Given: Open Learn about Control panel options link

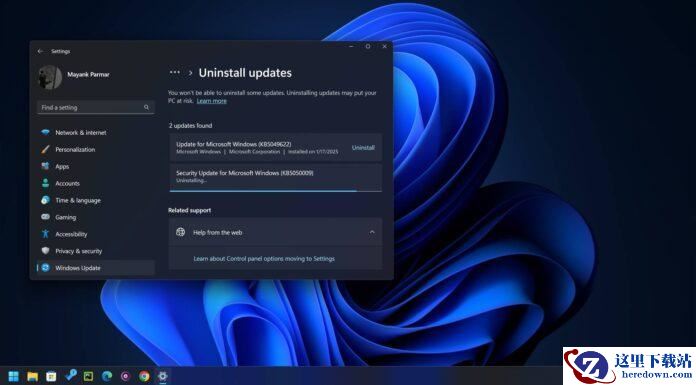Looking at the screenshot, I should pos(264,258).
